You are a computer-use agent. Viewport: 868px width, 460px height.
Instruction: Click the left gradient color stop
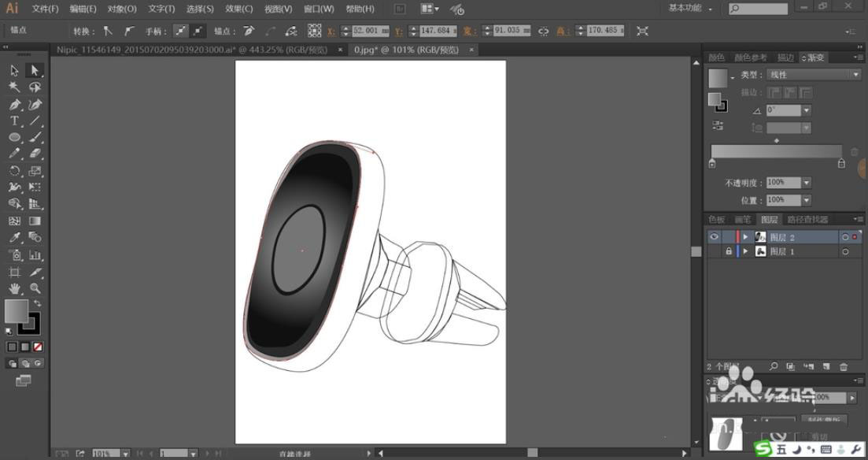tap(712, 164)
